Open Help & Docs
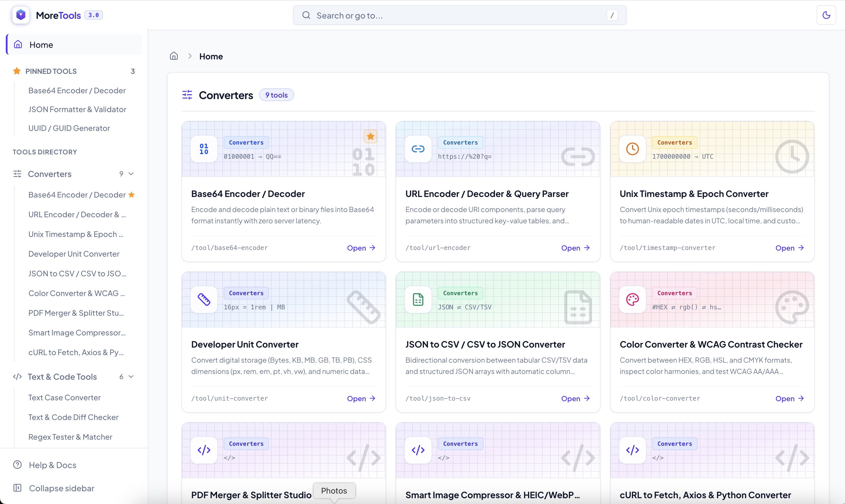The height and width of the screenshot is (504, 845). 52,465
